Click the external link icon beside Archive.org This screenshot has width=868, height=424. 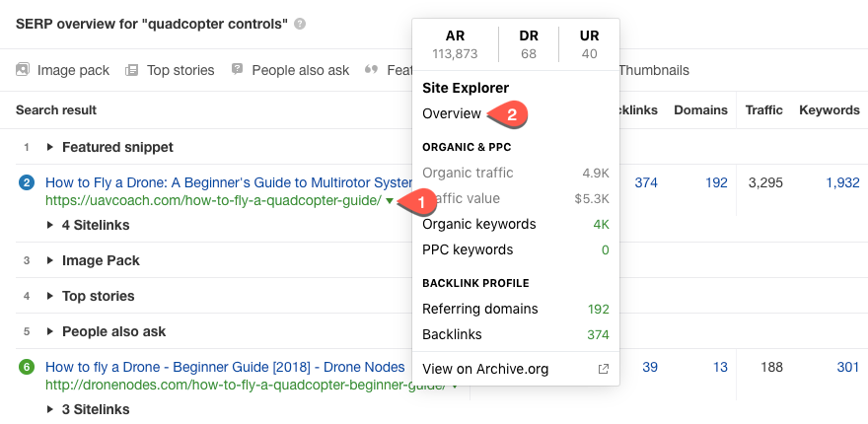point(603,370)
